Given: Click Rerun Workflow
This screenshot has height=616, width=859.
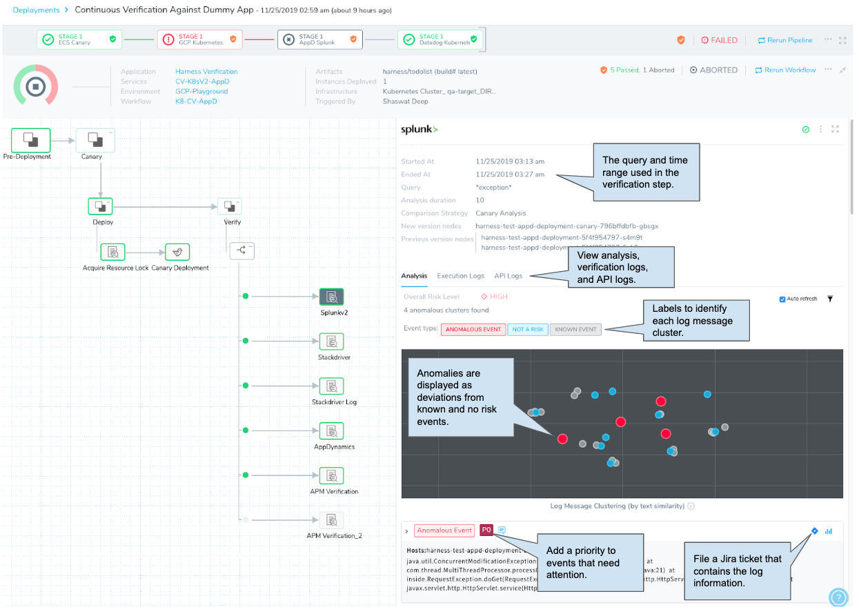Looking at the screenshot, I should click(785, 70).
